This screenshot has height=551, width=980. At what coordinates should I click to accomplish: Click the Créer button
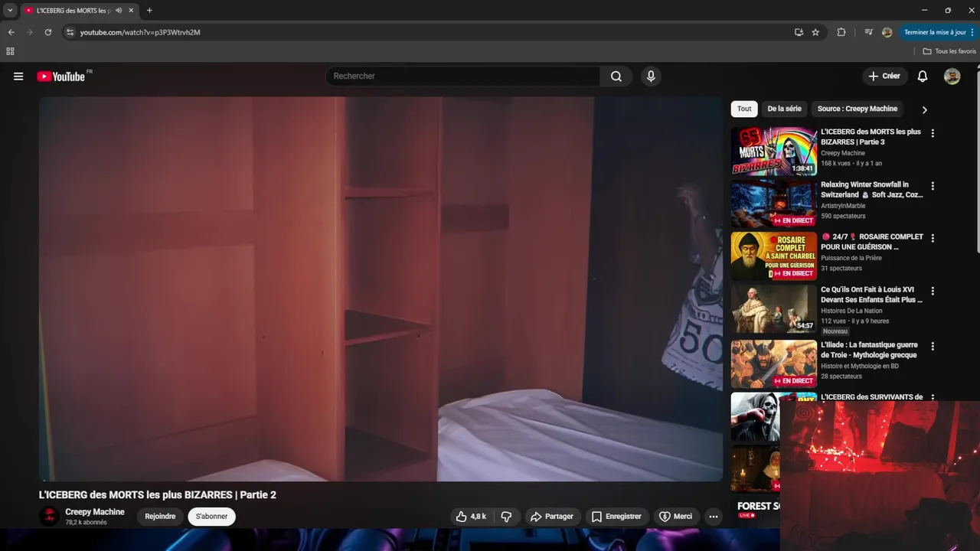pos(884,76)
